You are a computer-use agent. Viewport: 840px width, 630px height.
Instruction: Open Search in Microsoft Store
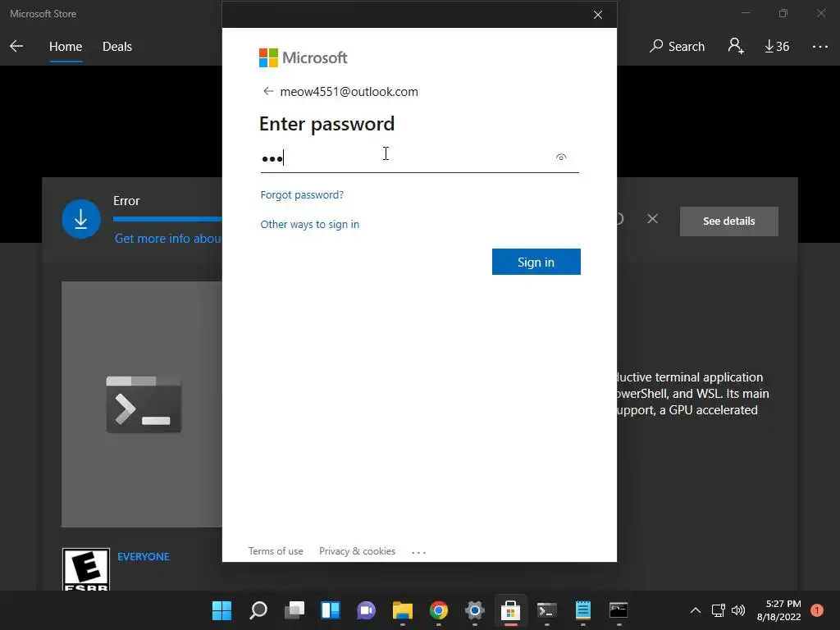click(x=677, y=47)
